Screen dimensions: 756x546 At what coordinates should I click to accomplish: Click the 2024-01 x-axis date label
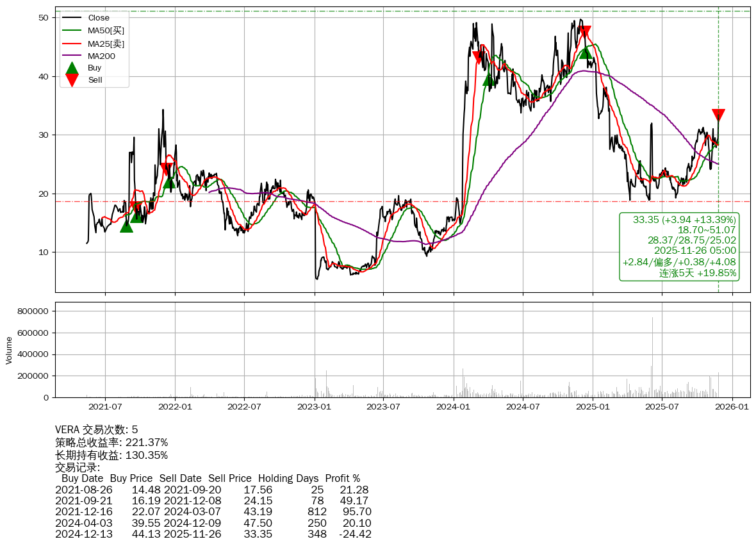click(x=454, y=406)
